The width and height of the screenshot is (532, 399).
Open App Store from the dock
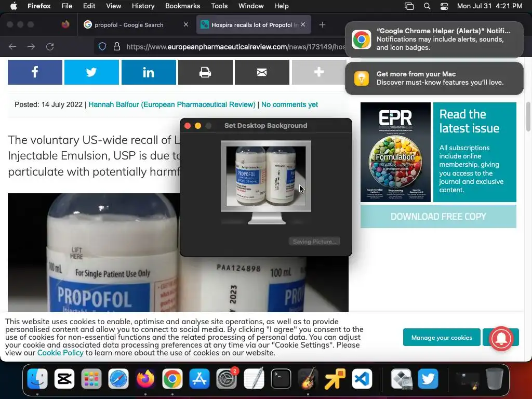click(199, 379)
